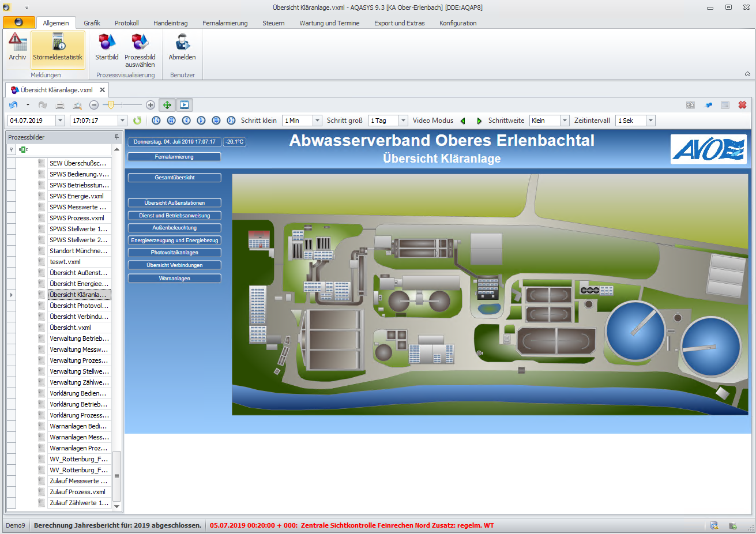Open the Fernalarmierung ribbon tab
Image resolution: width=756 pixels, height=534 pixels.
225,23
